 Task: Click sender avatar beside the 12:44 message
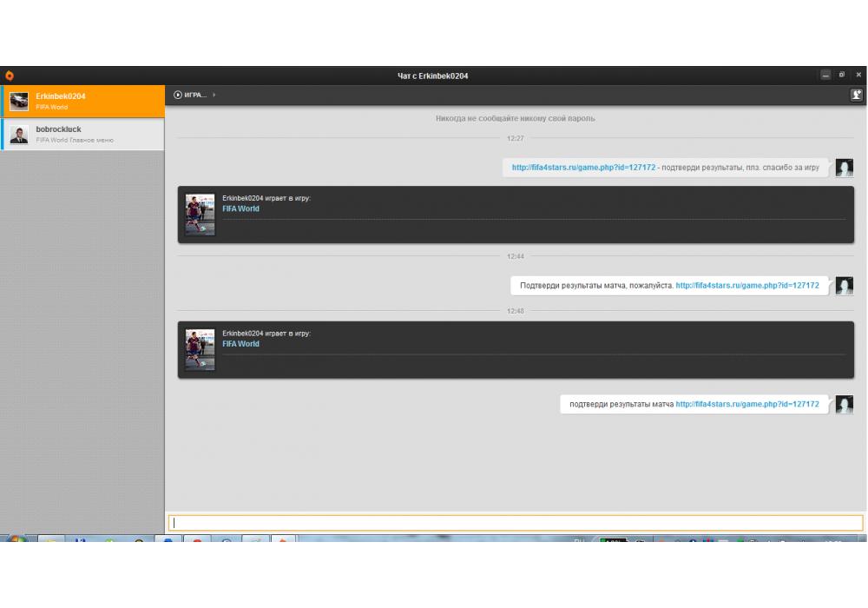(845, 286)
